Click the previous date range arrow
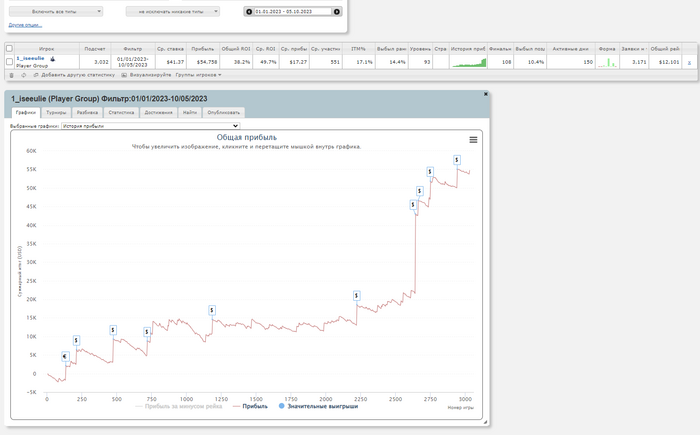 pyautogui.click(x=249, y=12)
